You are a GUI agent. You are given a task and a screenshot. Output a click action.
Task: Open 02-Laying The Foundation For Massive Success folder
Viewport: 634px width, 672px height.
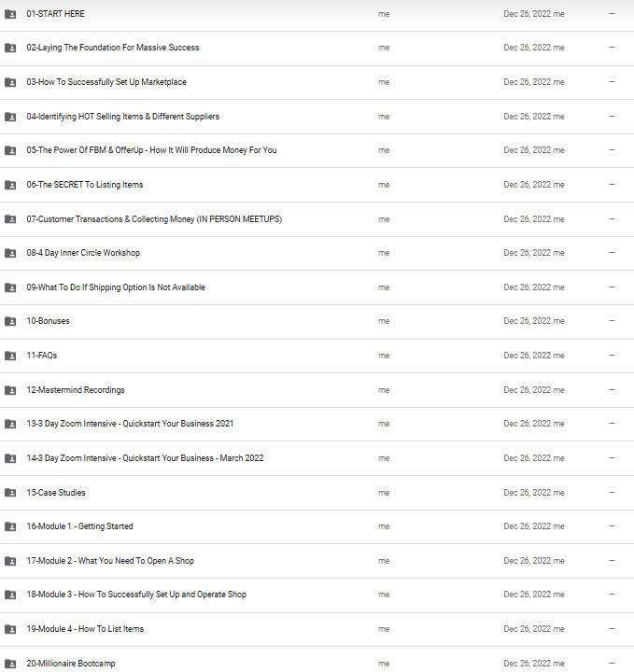(317, 48)
